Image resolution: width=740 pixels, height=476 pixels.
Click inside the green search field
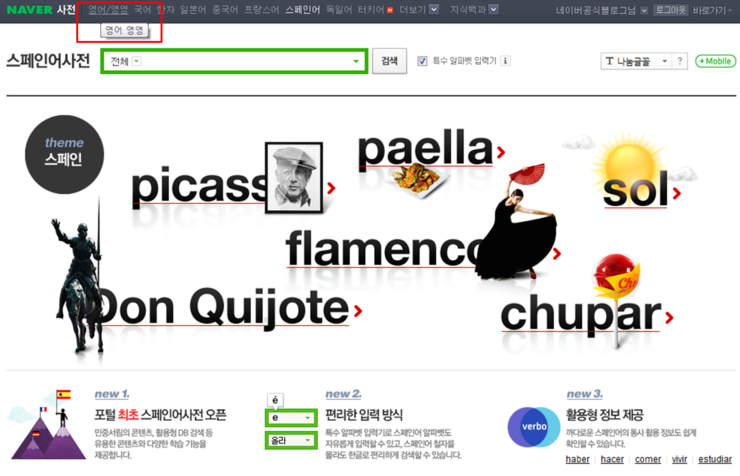234,61
